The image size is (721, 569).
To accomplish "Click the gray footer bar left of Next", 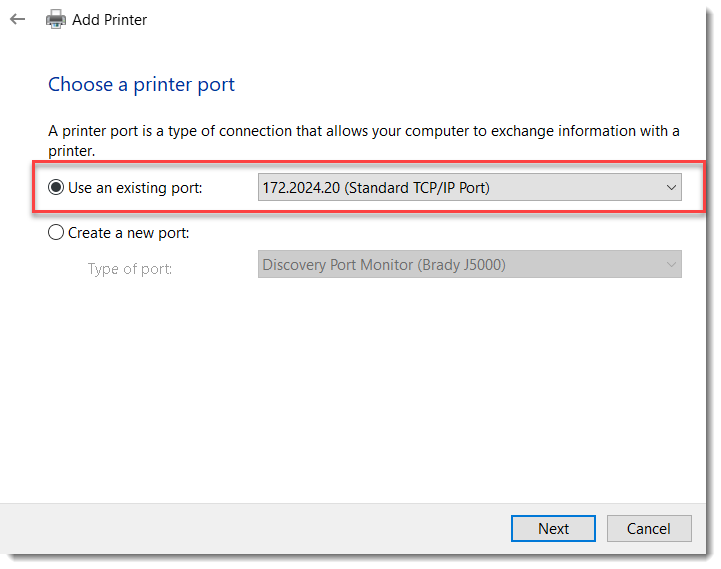I will point(250,529).
